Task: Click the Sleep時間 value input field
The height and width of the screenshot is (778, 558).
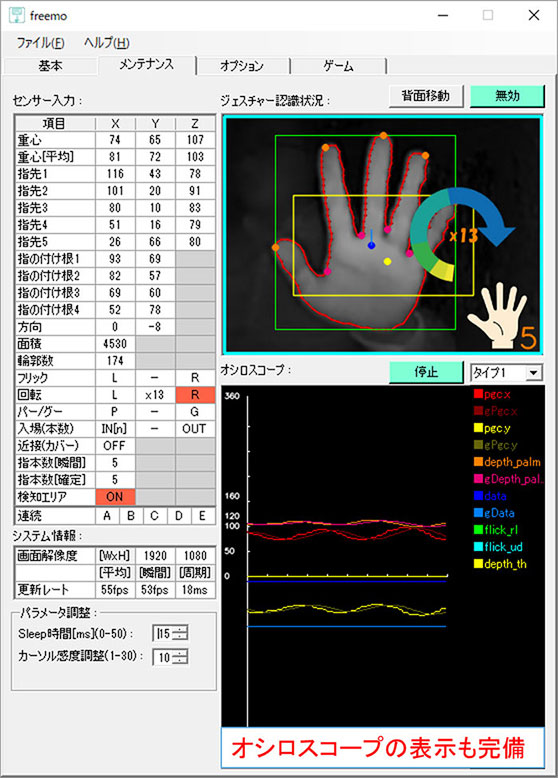Action: [x=164, y=633]
